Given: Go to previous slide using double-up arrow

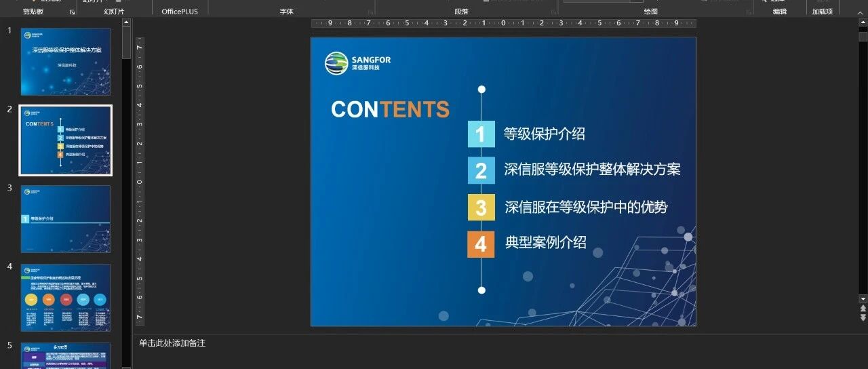Looking at the screenshot, I should 863,309.
